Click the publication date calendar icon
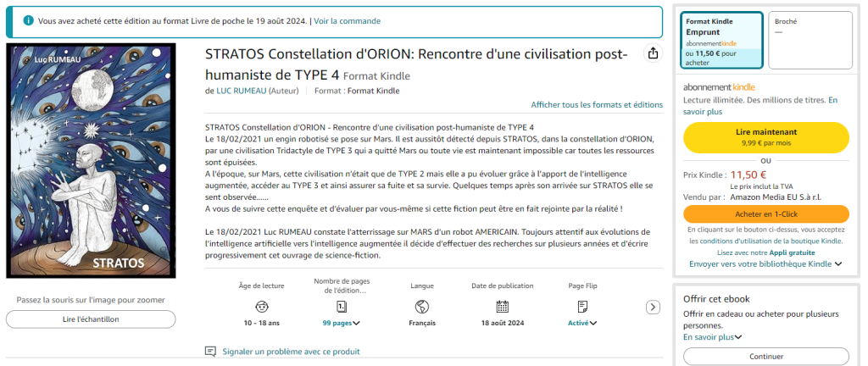 tap(502, 306)
